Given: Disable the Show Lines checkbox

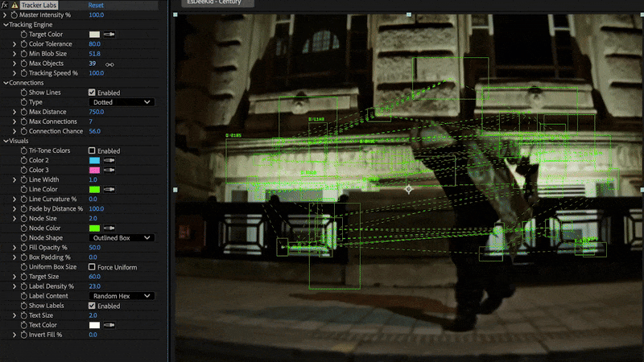Looking at the screenshot, I should pos(92,93).
